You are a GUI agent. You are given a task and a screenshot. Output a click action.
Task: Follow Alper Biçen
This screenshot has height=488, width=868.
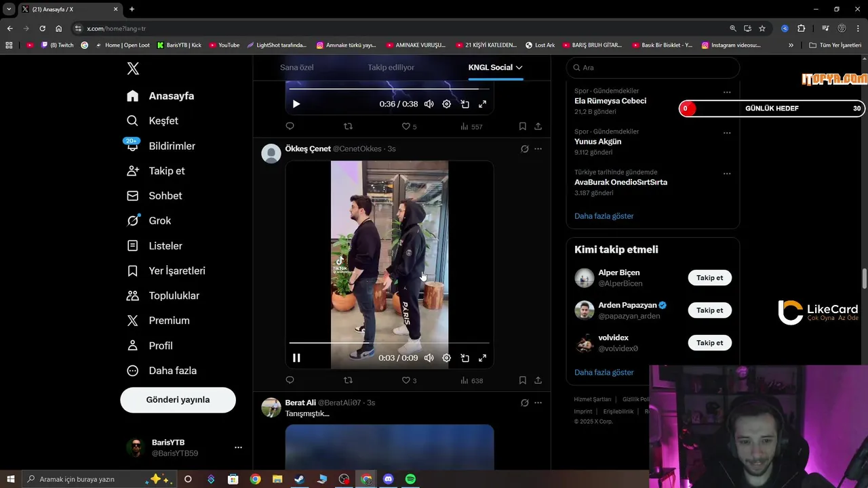coord(709,278)
